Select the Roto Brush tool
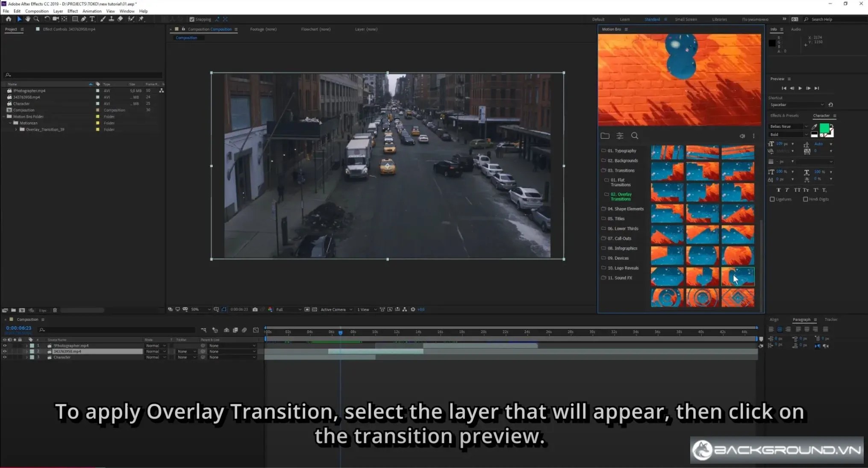 point(131,19)
